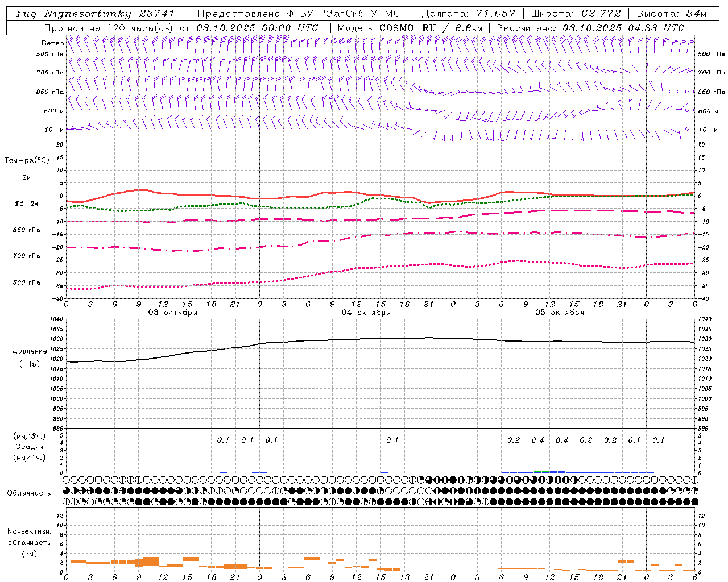
Task: Click the Давление pressure panel label
Action: coord(30,351)
